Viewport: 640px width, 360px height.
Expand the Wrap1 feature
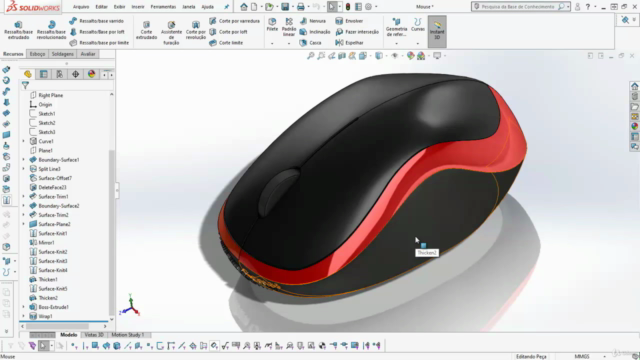(x=23, y=316)
